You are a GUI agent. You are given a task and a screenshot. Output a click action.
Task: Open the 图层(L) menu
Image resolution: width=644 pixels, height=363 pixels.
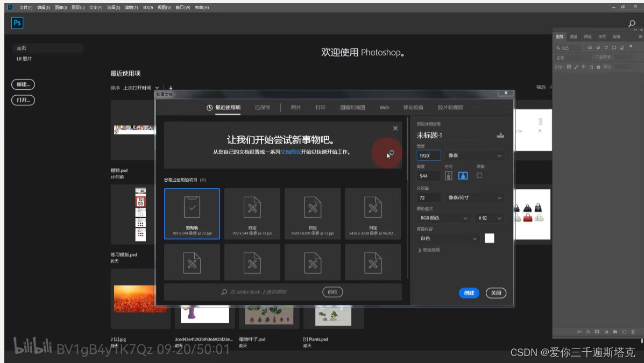(x=78, y=8)
